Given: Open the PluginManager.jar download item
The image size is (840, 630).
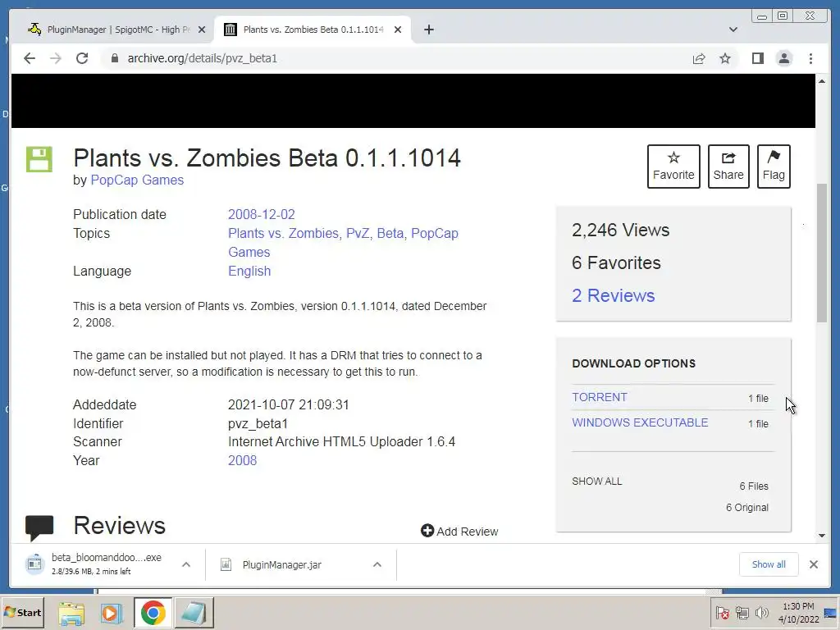Looking at the screenshot, I should tap(282, 564).
